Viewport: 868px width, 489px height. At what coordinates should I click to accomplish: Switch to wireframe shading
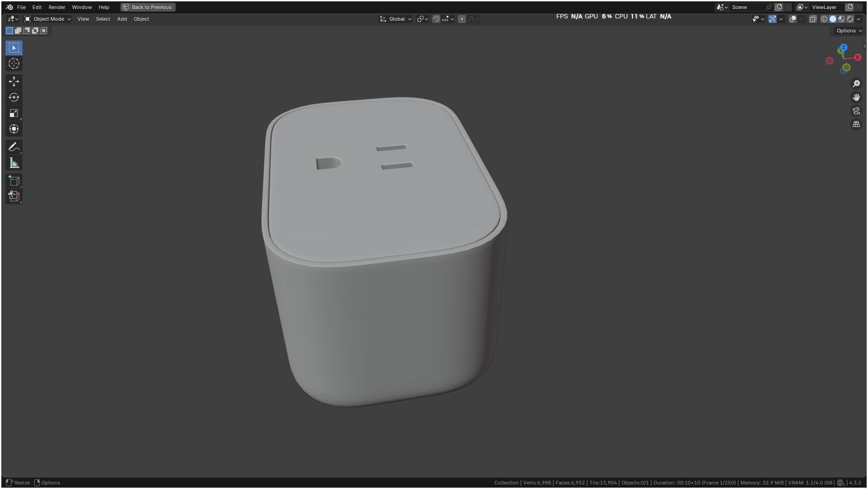coord(824,19)
